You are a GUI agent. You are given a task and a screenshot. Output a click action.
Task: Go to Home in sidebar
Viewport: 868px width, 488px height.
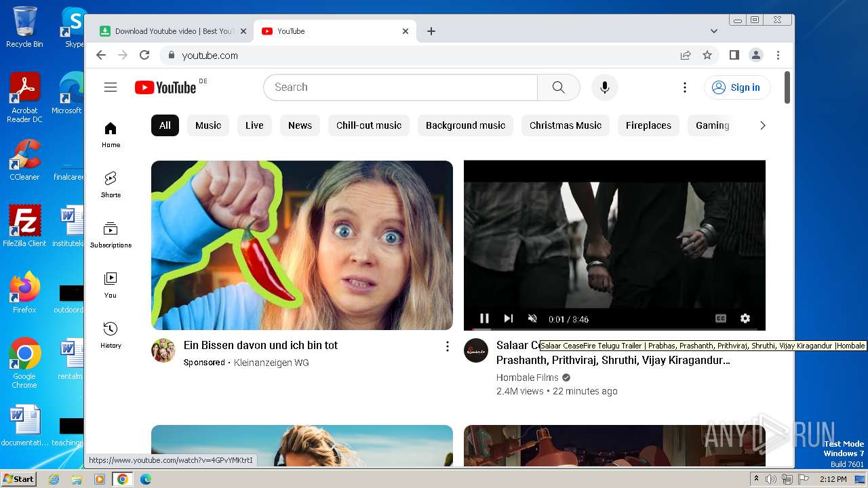[111, 135]
